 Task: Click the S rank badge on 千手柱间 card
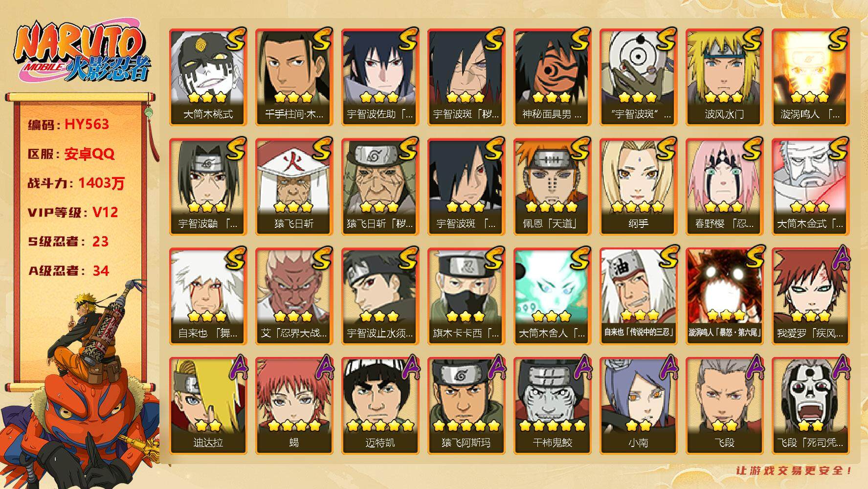[323, 39]
